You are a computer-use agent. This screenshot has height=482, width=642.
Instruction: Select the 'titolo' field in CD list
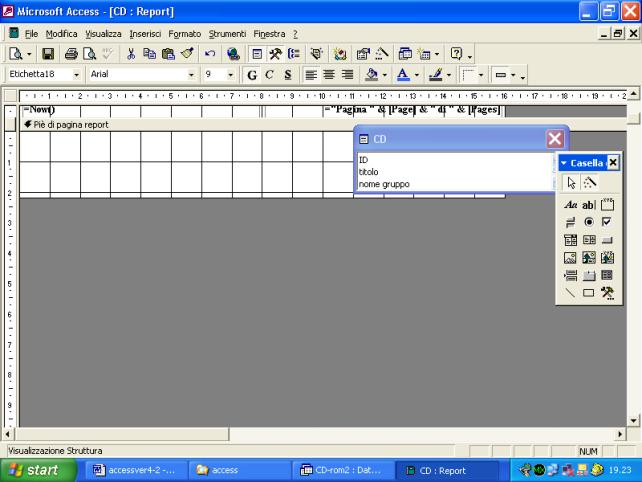(369, 171)
